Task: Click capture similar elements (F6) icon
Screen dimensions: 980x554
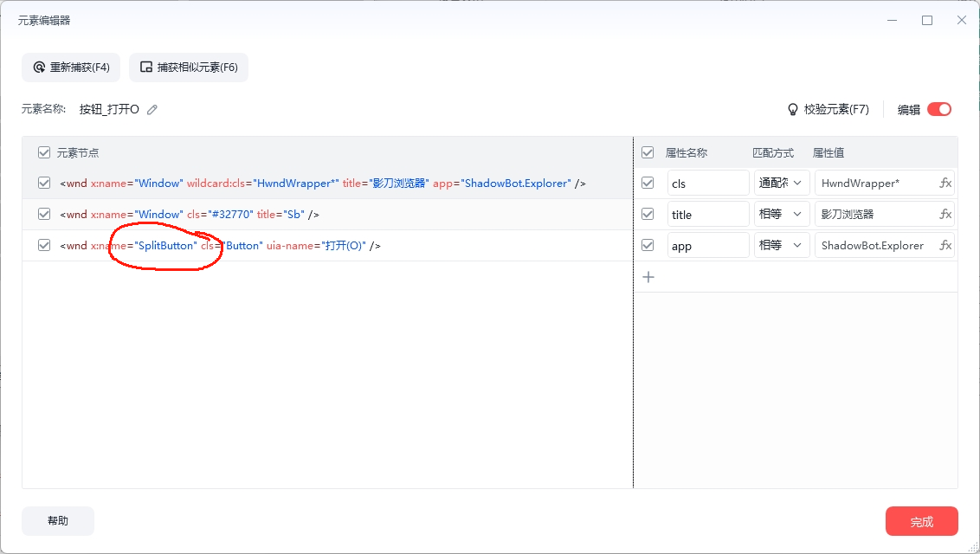Action: [x=146, y=67]
